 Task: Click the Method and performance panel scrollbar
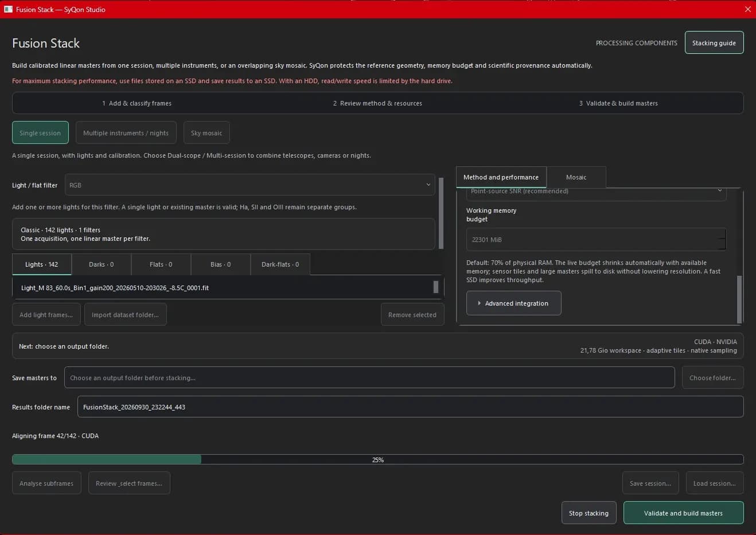(739, 298)
